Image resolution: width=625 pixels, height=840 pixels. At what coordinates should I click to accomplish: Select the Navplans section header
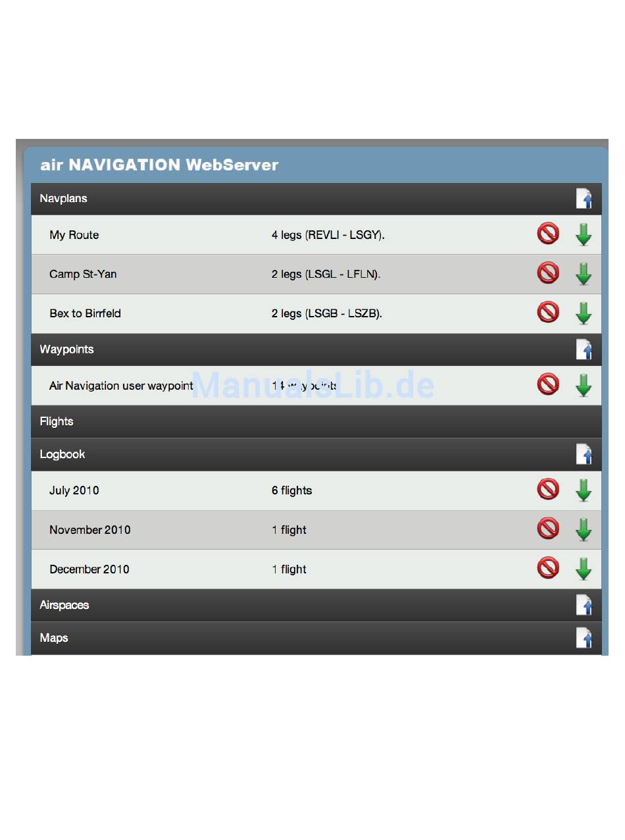tap(316, 199)
